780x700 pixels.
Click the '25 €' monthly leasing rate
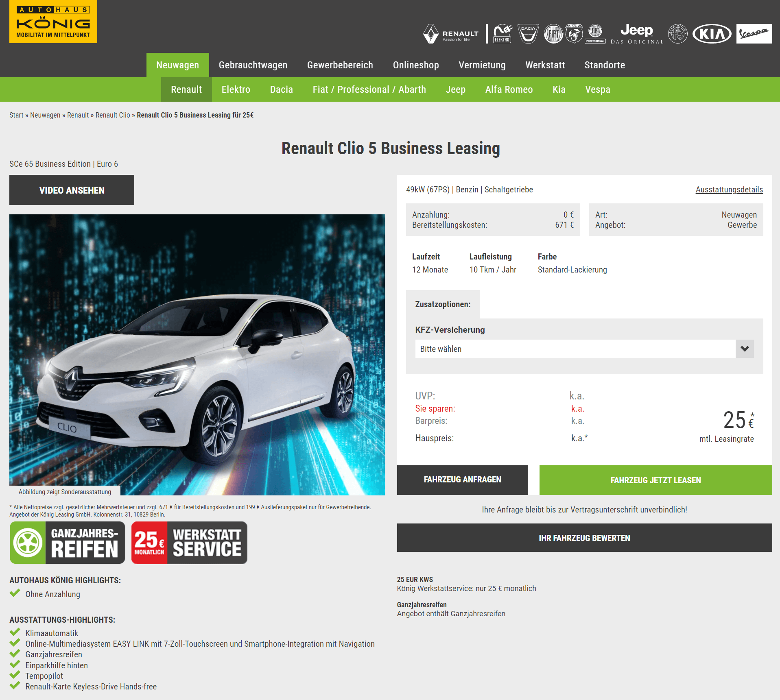click(738, 420)
